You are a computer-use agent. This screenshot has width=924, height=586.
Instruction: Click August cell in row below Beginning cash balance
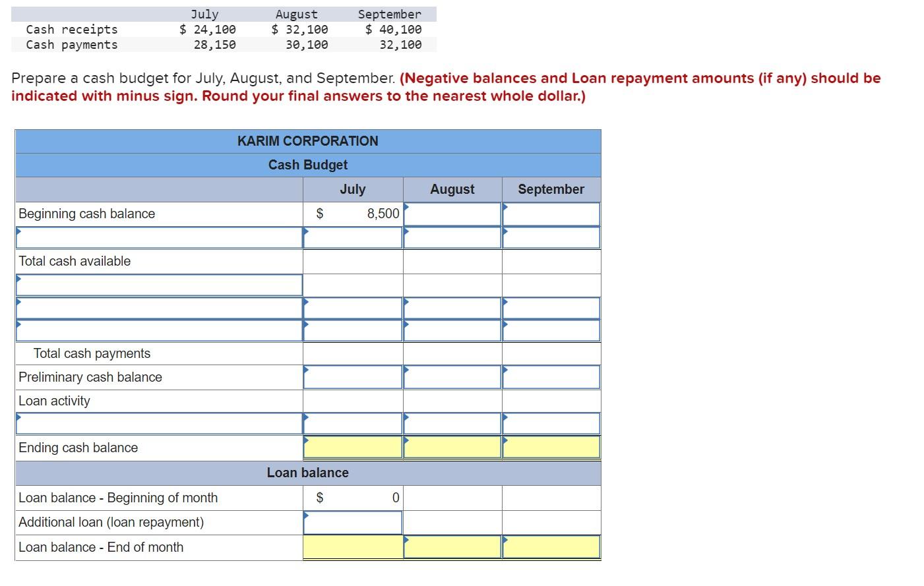[x=452, y=237]
